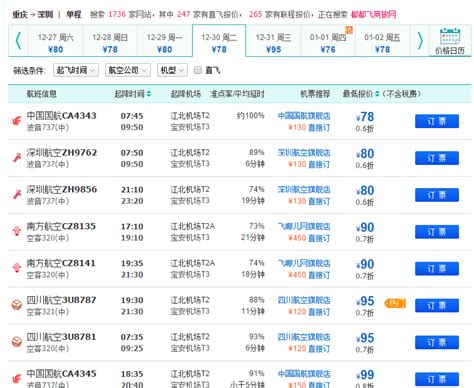Select the 12-31 周三 date tab
This screenshot has width=474, height=388.
[273, 43]
